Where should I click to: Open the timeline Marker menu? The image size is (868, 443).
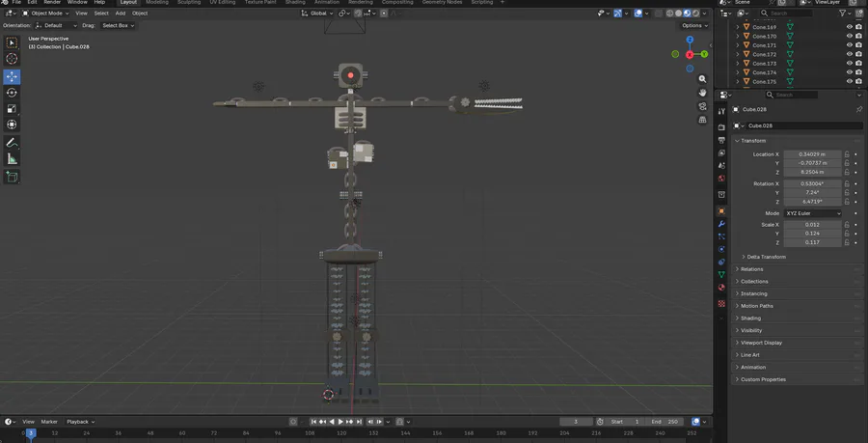click(49, 422)
